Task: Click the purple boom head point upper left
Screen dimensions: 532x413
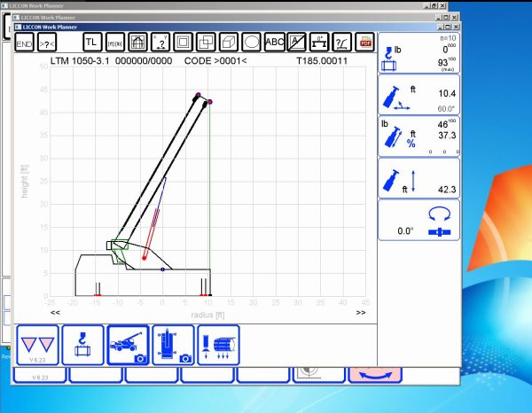Action: (198, 95)
